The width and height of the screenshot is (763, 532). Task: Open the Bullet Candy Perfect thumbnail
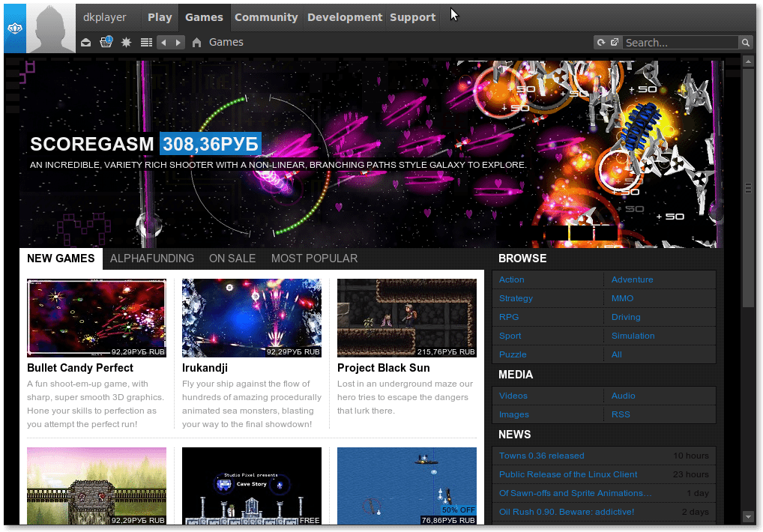[97, 318]
